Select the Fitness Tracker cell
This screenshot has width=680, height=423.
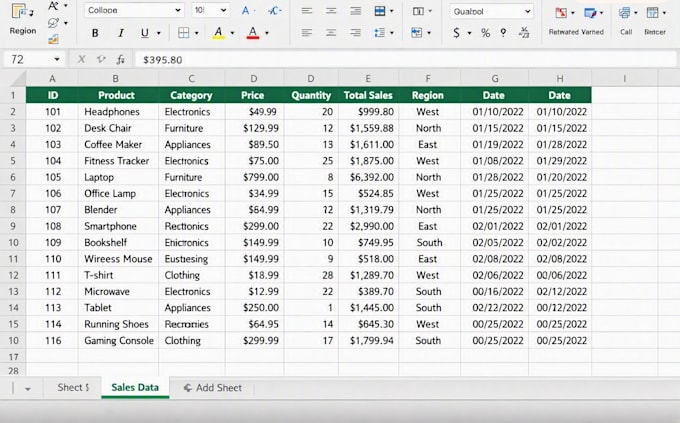coord(118,161)
